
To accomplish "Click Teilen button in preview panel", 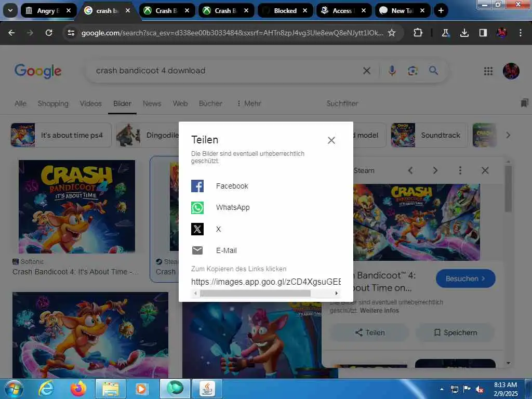I will [x=370, y=332].
